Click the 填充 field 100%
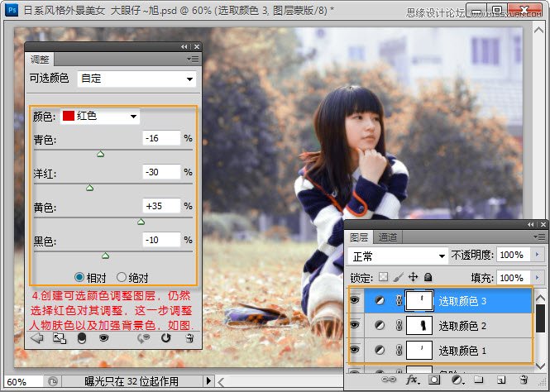Viewport: 550px width, 392px height. pos(513,278)
